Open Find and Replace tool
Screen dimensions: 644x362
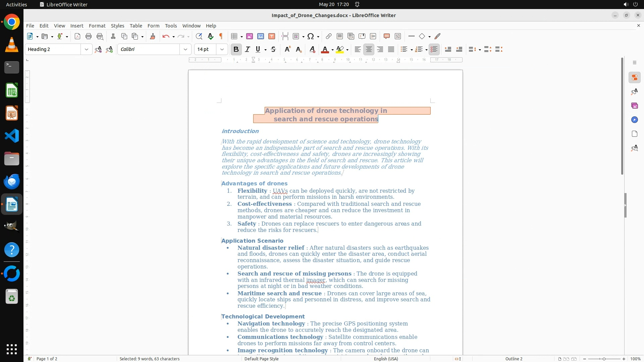199,37
